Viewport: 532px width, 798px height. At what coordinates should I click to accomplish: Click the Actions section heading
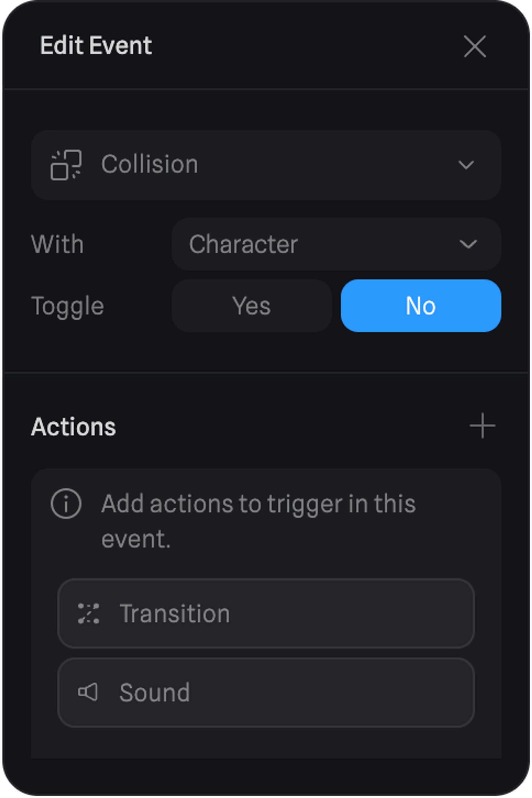click(x=73, y=426)
